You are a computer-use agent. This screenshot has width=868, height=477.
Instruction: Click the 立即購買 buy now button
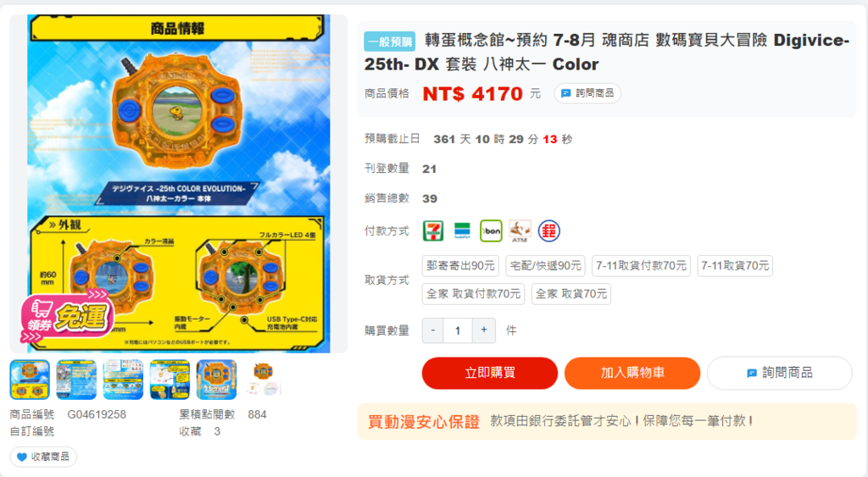coord(490,373)
